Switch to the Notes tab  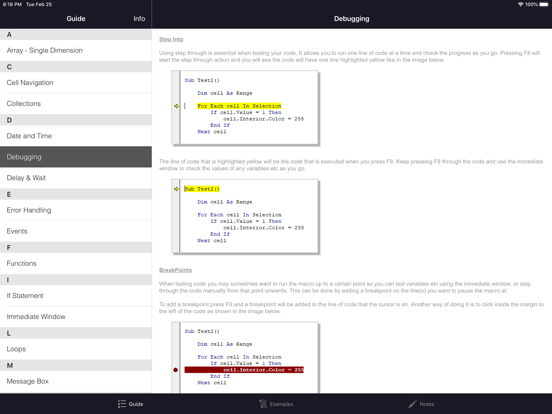click(421, 404)
